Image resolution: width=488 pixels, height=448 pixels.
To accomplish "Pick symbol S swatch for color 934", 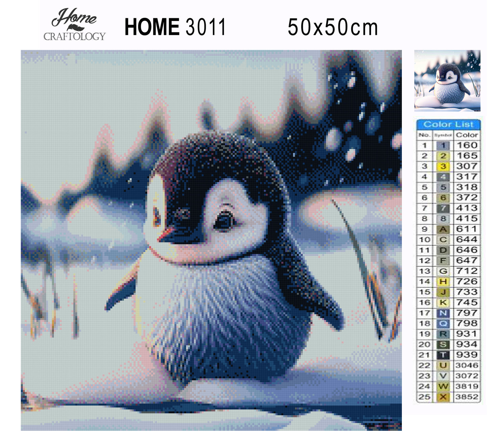I will pyautogui.click(x=443, y=344).
